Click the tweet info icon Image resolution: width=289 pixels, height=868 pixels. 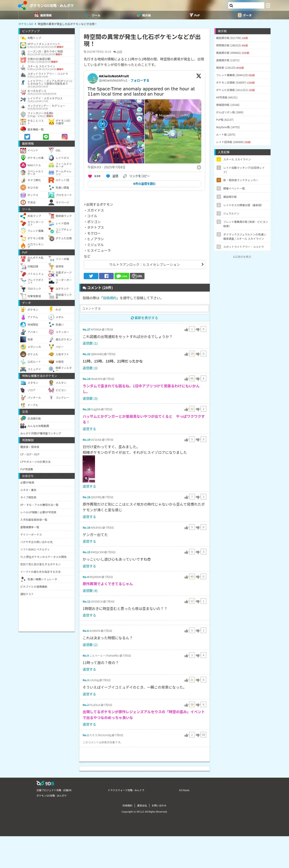199,167
